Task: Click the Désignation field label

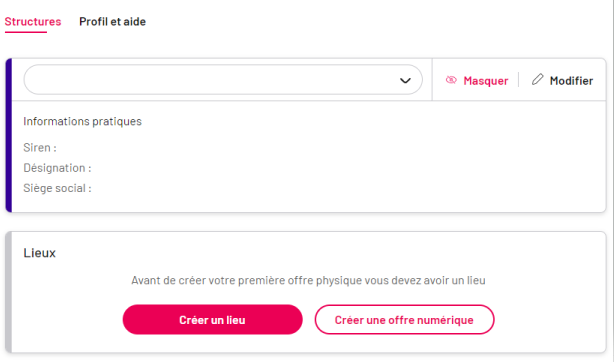Action: click(57, 168)
